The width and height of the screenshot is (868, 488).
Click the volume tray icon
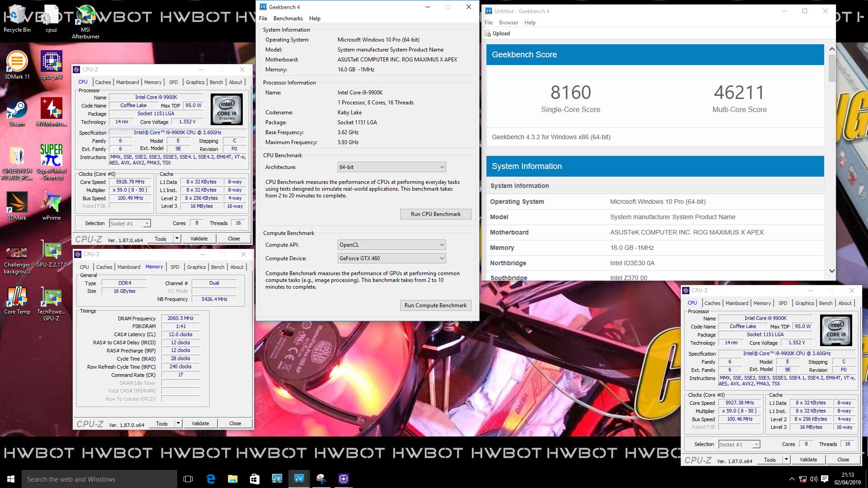click(813, 479)
